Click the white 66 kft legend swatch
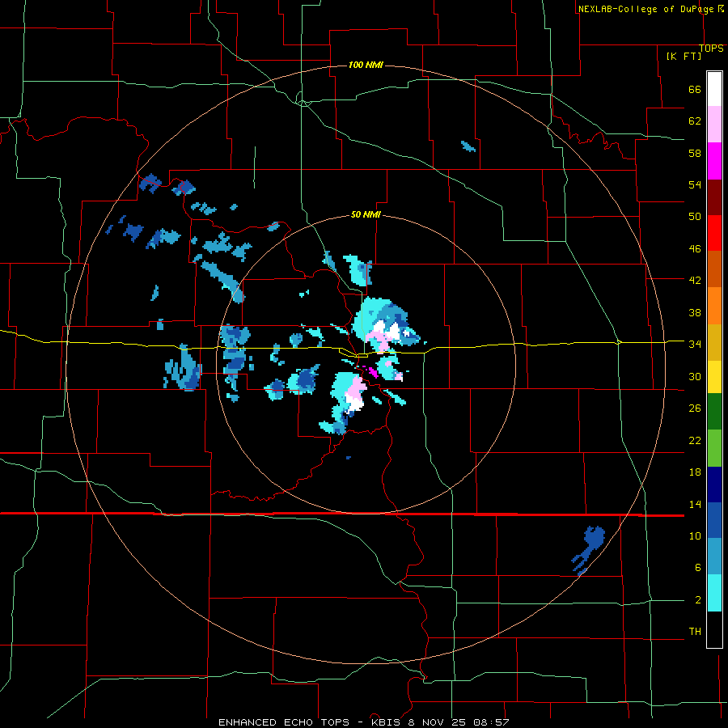 (x=714, y=89)
